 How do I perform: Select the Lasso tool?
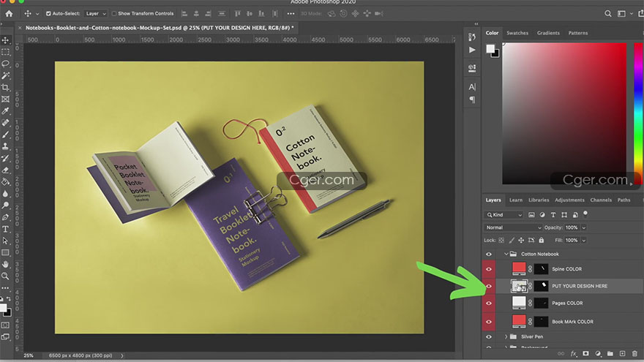coord(6,64)
